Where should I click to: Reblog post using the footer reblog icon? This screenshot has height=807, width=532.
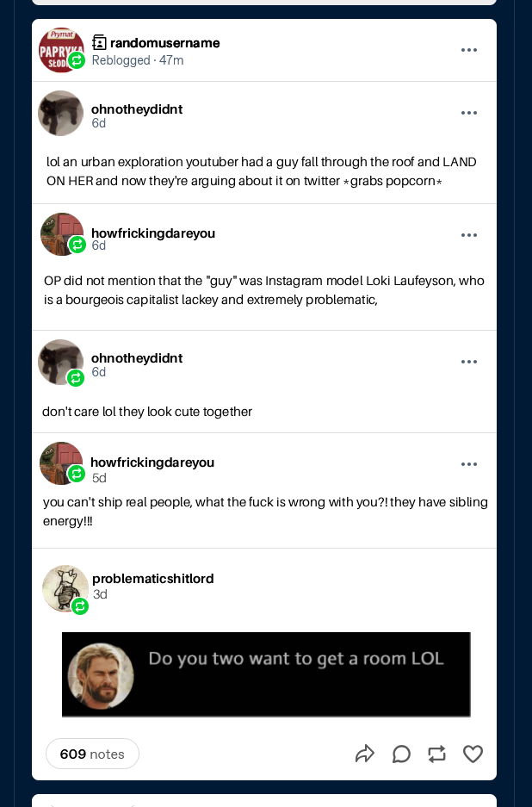(436, 754)
